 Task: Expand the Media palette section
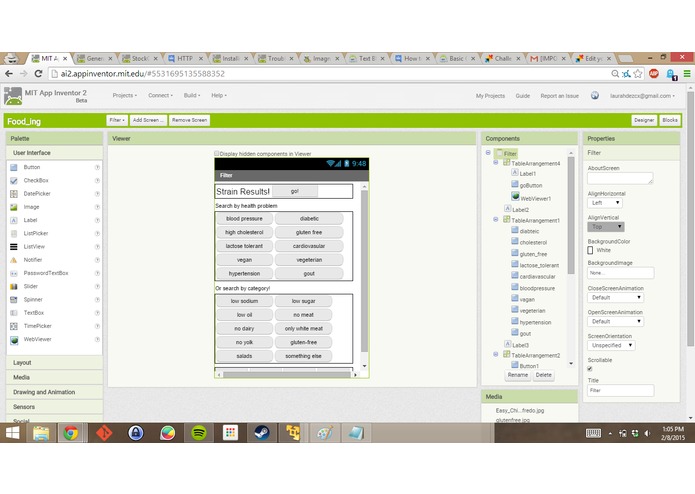tap(55, 377)
